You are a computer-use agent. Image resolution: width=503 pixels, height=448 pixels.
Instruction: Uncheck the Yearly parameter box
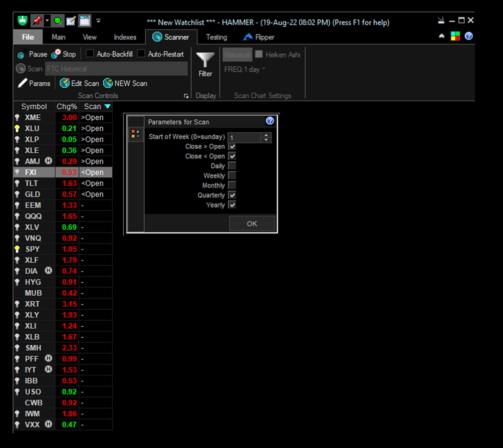click(232, 205)
